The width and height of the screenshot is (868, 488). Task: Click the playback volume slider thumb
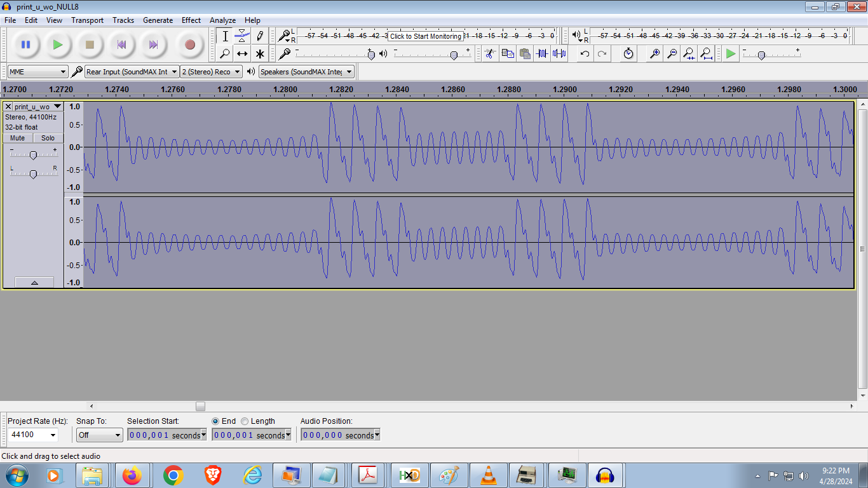(x=453, y=55)
